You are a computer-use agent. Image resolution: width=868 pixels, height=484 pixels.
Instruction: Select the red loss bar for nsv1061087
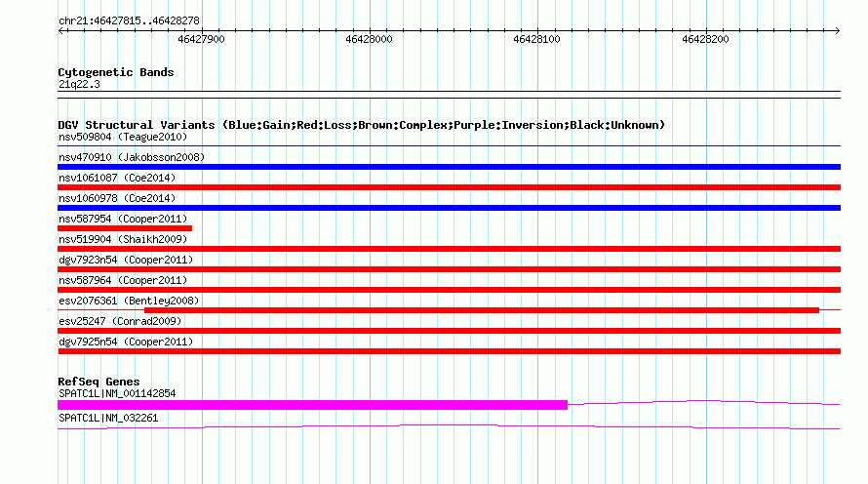click(449, 187)
